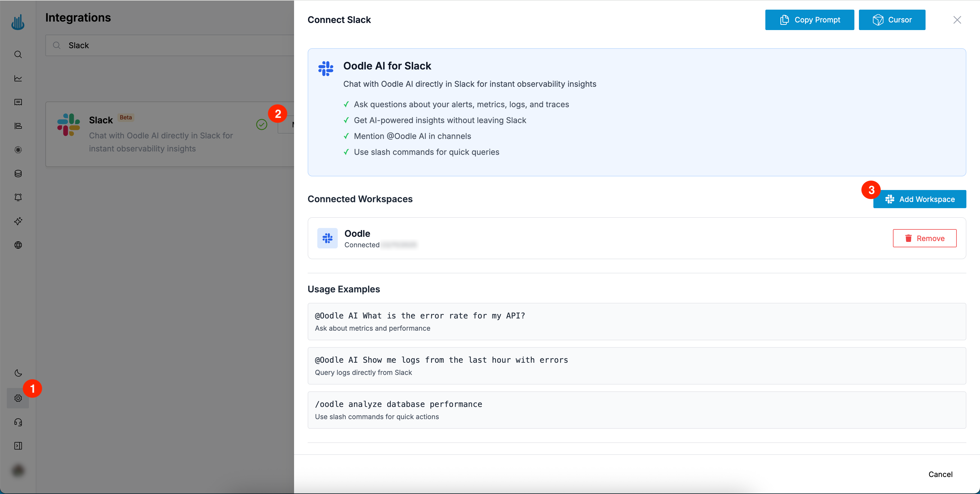Screen dimensions: 980x494
Task: Open the AI assistant sparkle icon
Action: [18, 221]
